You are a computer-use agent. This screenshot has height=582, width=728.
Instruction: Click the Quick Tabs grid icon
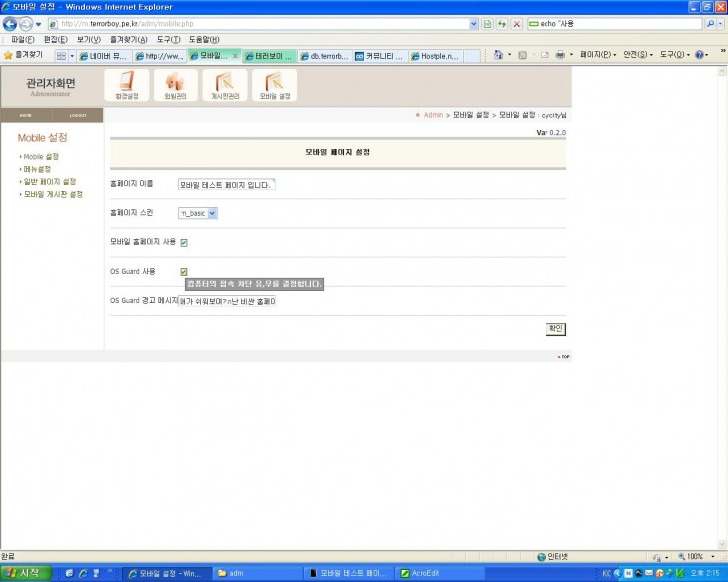point(61,56)
